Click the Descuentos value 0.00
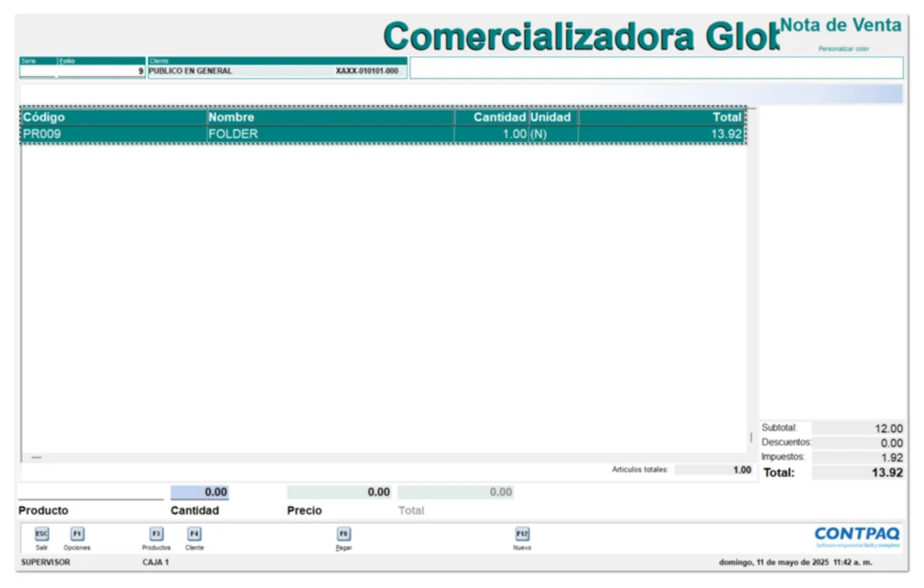The width and height of the screenshot is (924, 588). [x=858, y=443]
